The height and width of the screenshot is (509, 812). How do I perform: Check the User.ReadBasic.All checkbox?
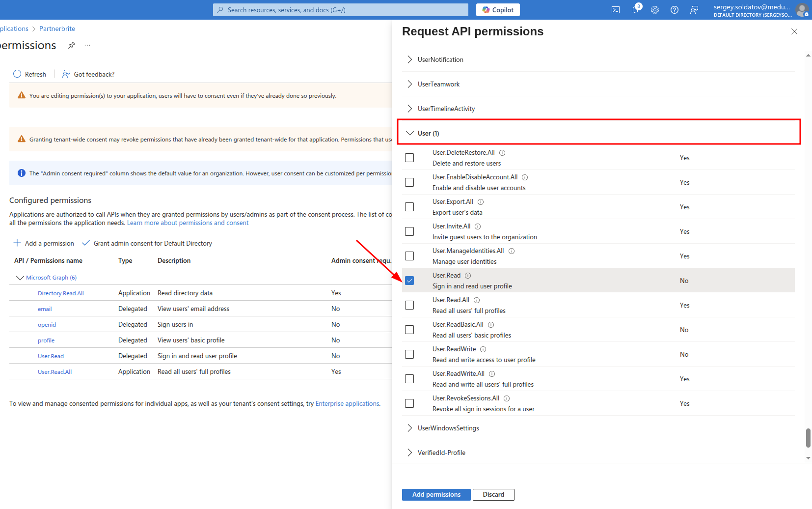tap(409, 330)
